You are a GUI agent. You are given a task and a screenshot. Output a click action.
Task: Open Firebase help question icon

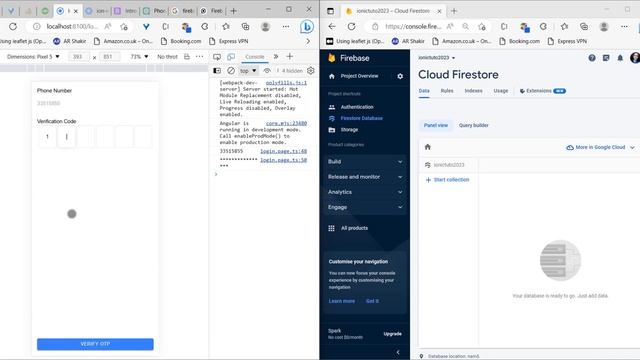click(592, 58)
